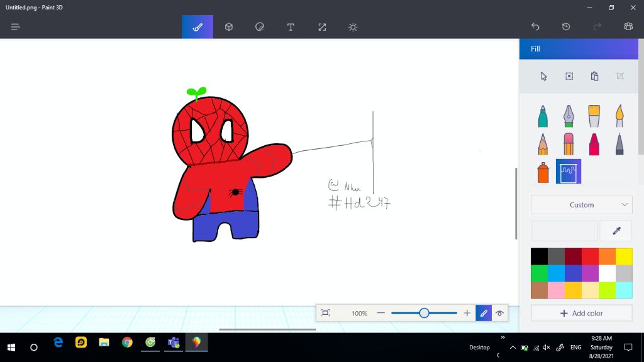Open Windows Start menu
Viewport: 644px width, 362px height.
point(11,347)
